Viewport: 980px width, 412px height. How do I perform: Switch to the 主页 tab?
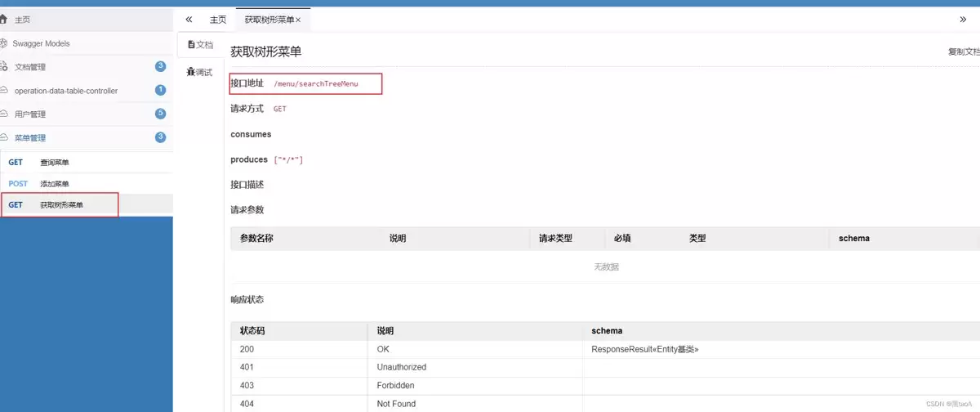(x=218, y=20)
